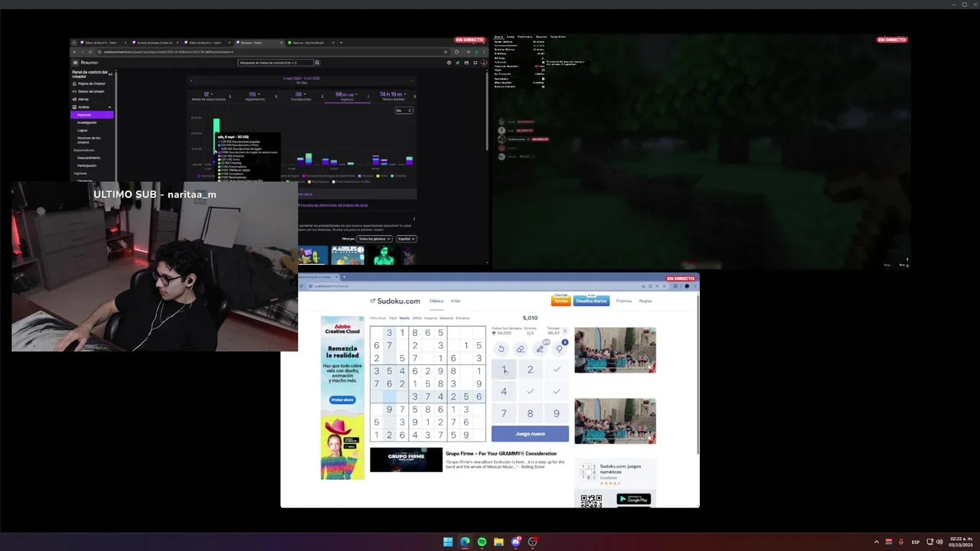Select Media difficulty in Sudoku
The image size is (980, 551).
[404, 318]
